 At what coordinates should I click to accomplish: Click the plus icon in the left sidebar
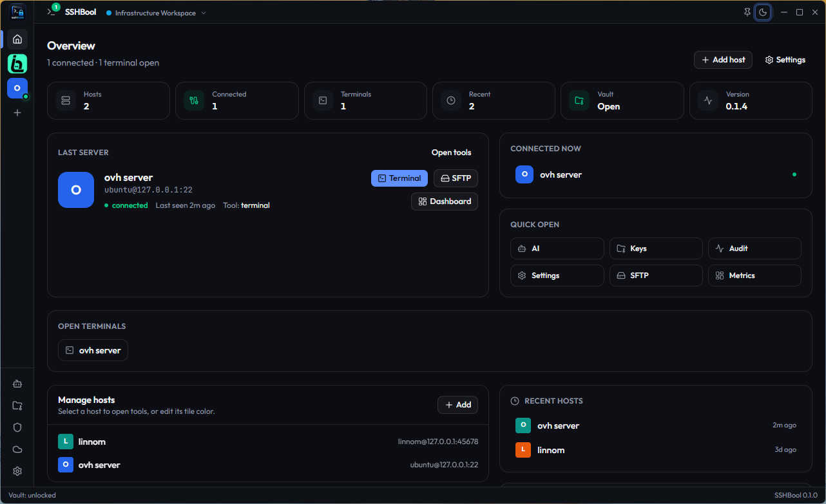17,113
